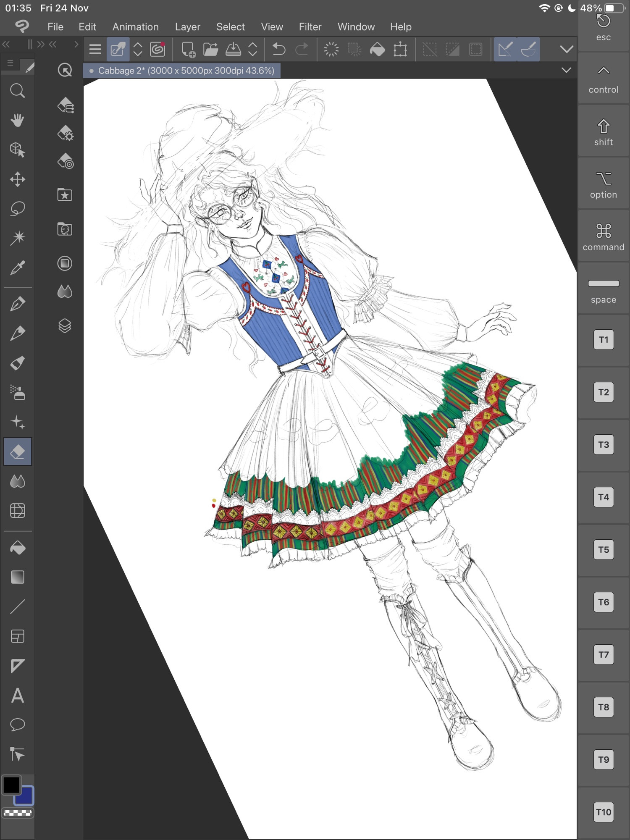Select the Decoration sparkle tool
Screen dimensions: 630x840
17,422
